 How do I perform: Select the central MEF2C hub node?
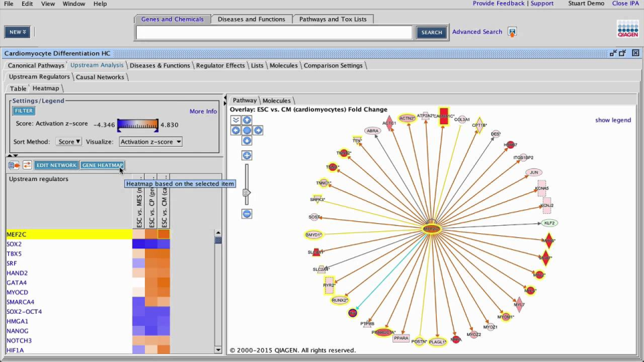point(431,229)
